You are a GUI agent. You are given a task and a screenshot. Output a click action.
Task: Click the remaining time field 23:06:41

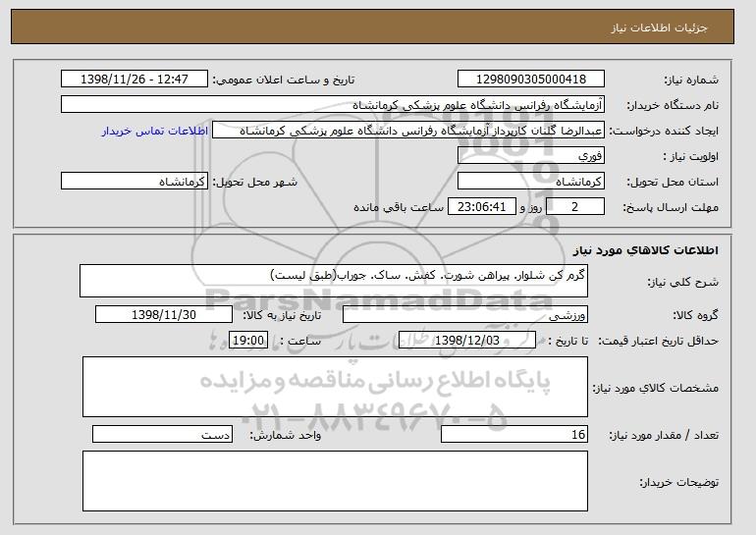[482, 207]
